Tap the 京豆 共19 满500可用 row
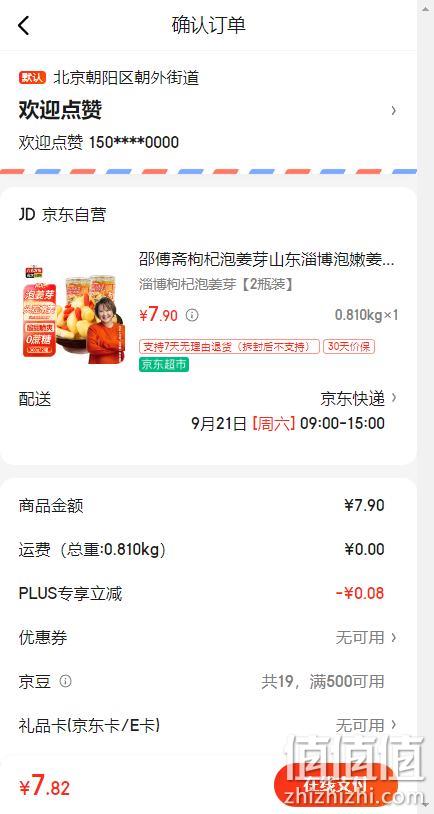This screenshot has width=434, height=814. (x=208, y=681)
